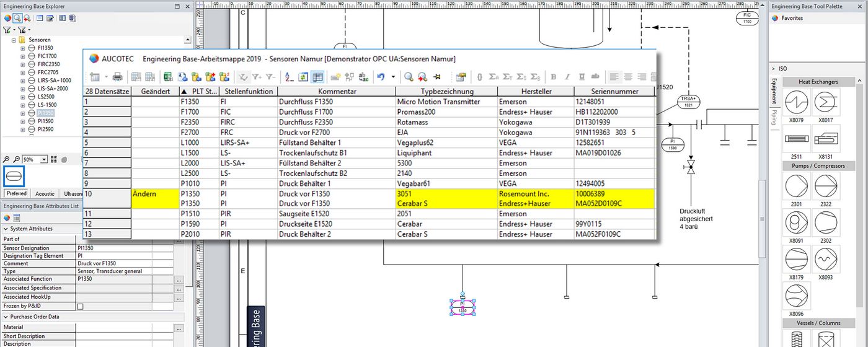Click the sort A-Z icon in worksheet toolbar
This screenshot has width=868, height=347.
[289, 77]
